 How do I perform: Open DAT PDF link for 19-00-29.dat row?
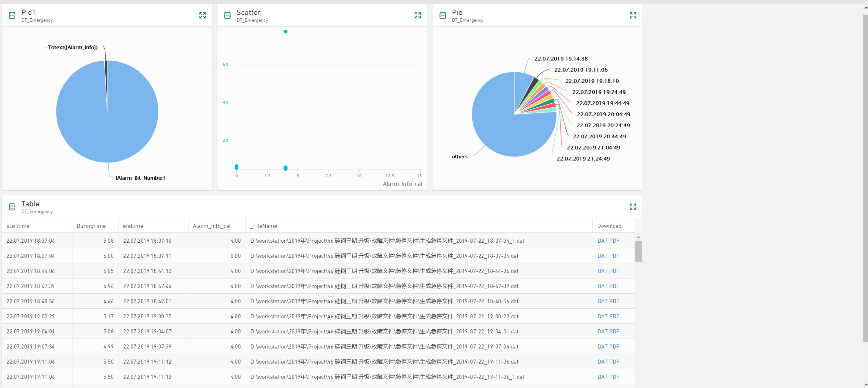[x=608, y=316]
